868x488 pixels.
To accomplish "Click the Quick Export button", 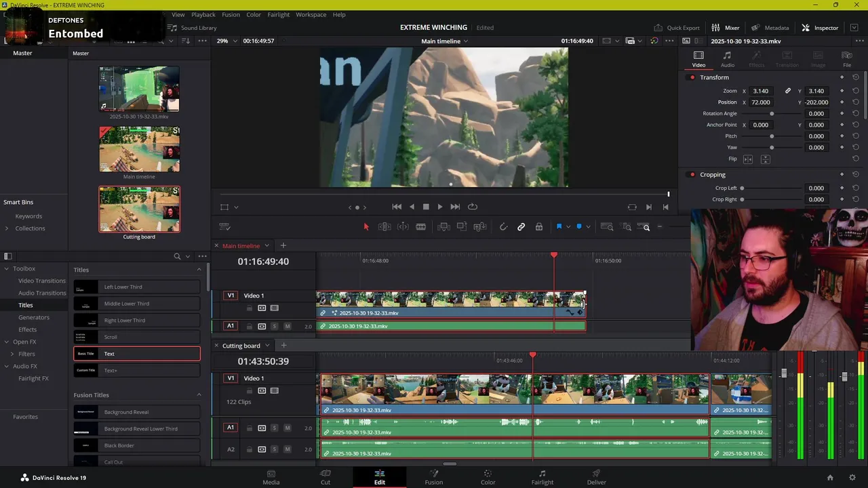I will tap(677, 28).
